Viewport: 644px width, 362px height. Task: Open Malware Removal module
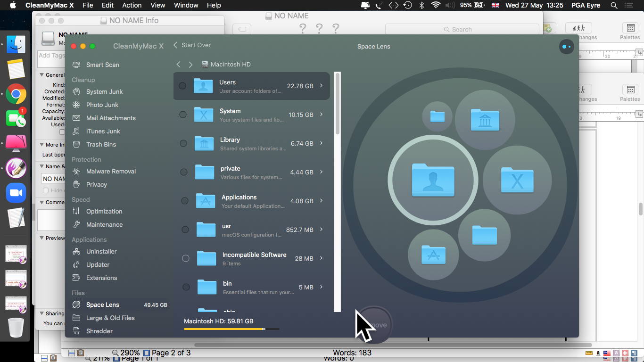coord(104,171)
